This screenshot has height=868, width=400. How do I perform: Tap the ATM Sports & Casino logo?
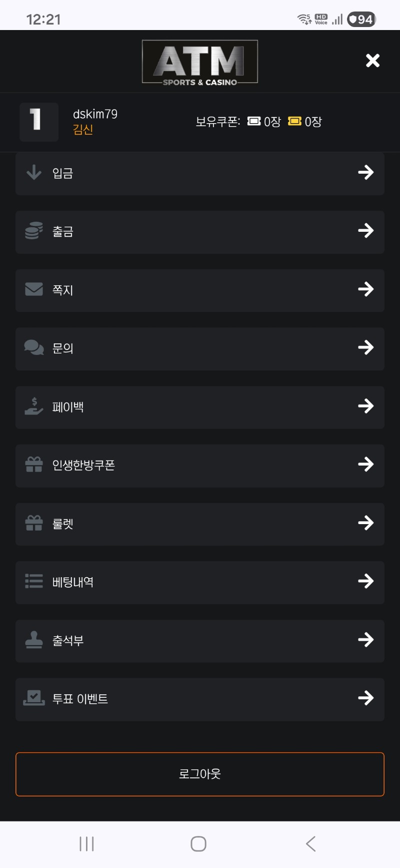(x=200, y=62)
